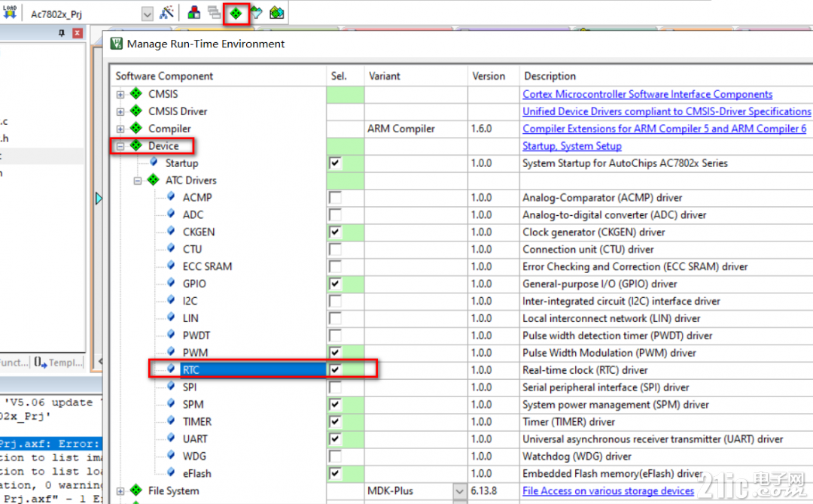This screenshot has height=504, width=813.
Task: Expand the Compiler tree node
Action: pos(120,129)
